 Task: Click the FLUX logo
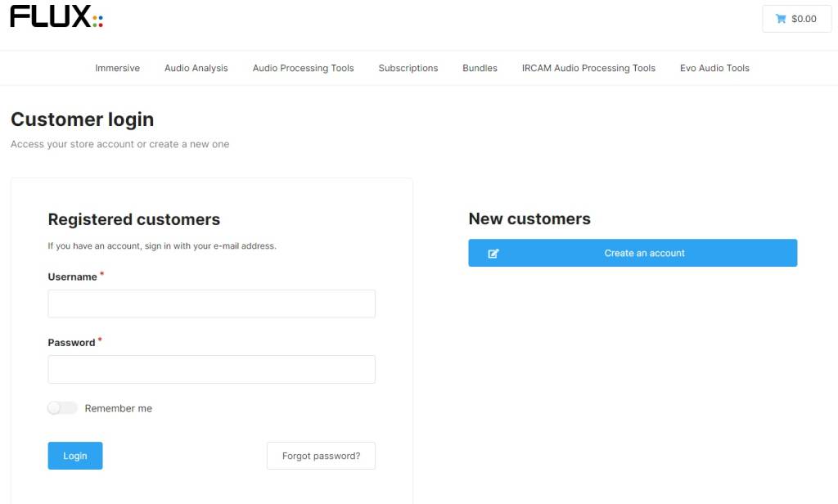point(49,16)
